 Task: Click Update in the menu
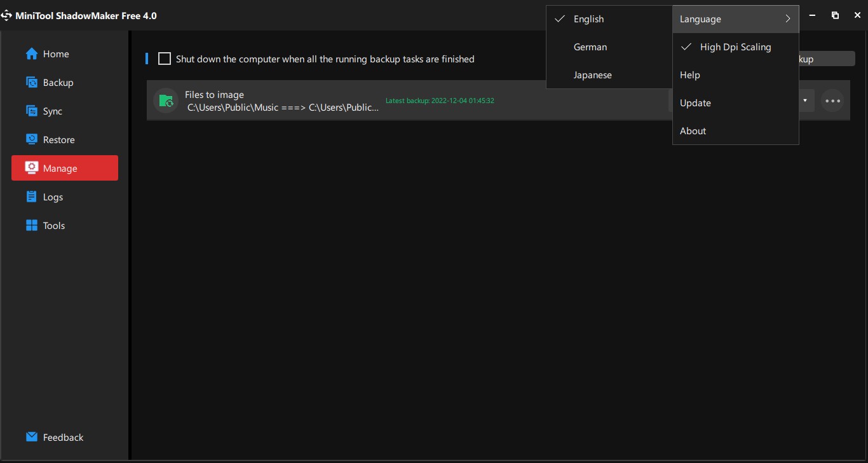tap(695, 103)
